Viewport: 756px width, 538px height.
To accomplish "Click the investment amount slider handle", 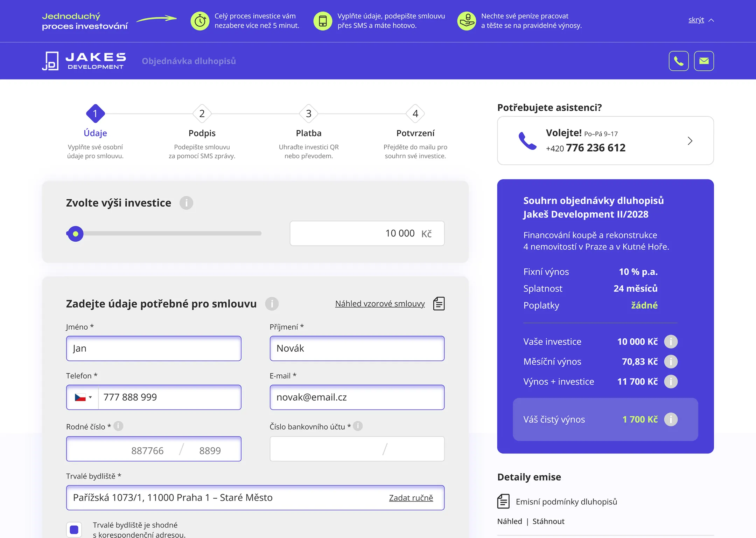I will pos(75,234).
